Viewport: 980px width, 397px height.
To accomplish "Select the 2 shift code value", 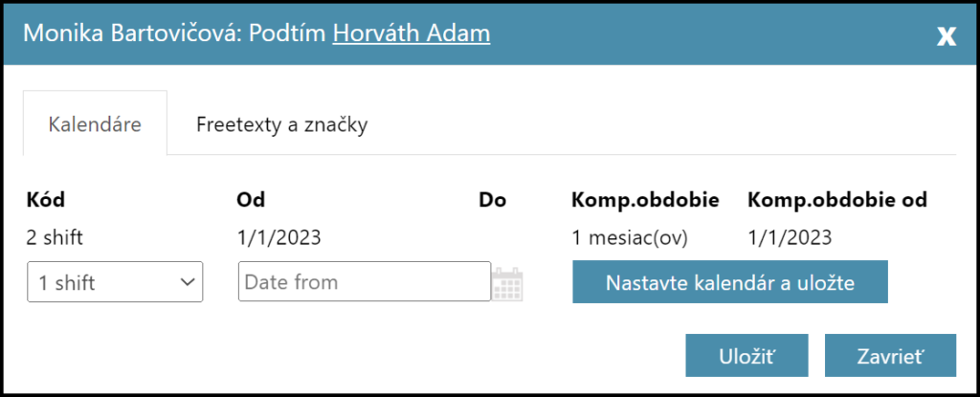I will (56, 237).
